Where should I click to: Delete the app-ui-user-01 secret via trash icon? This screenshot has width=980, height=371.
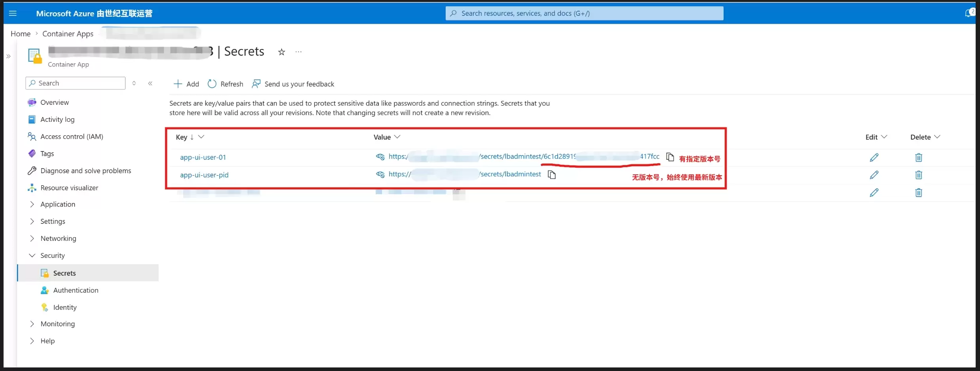coord(919,157)
